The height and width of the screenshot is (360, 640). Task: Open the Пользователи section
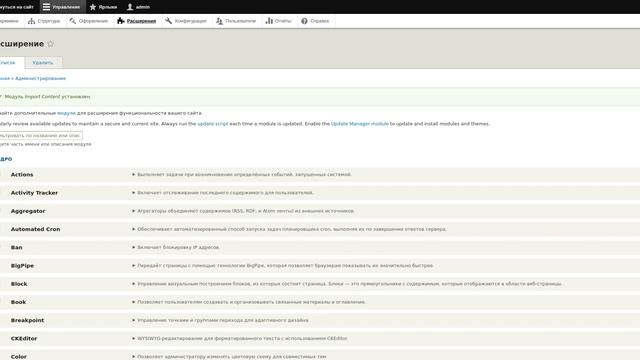236,21
